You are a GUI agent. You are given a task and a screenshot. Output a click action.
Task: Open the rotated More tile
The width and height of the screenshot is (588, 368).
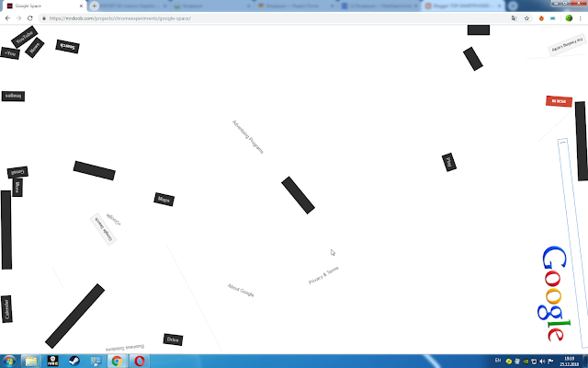point(17,187)
